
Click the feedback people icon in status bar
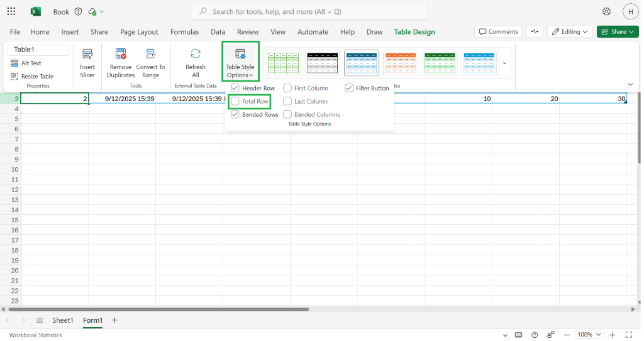pos(551,335)
